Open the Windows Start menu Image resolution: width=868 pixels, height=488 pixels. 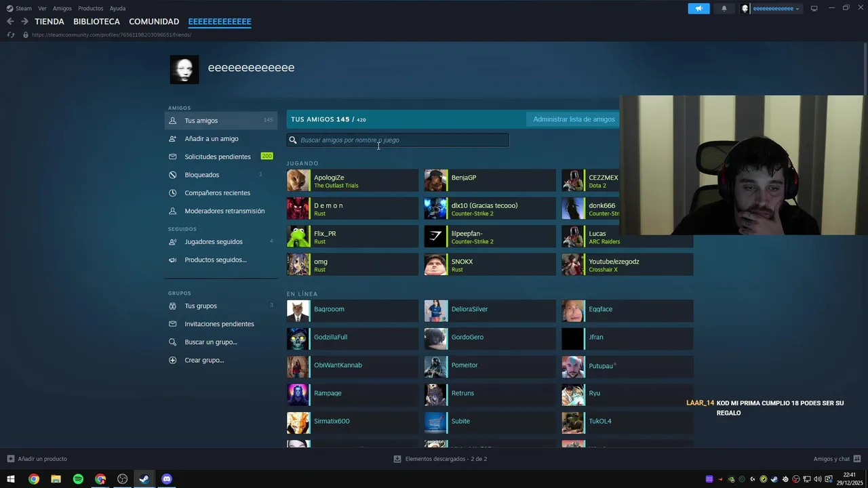point(11,479)
